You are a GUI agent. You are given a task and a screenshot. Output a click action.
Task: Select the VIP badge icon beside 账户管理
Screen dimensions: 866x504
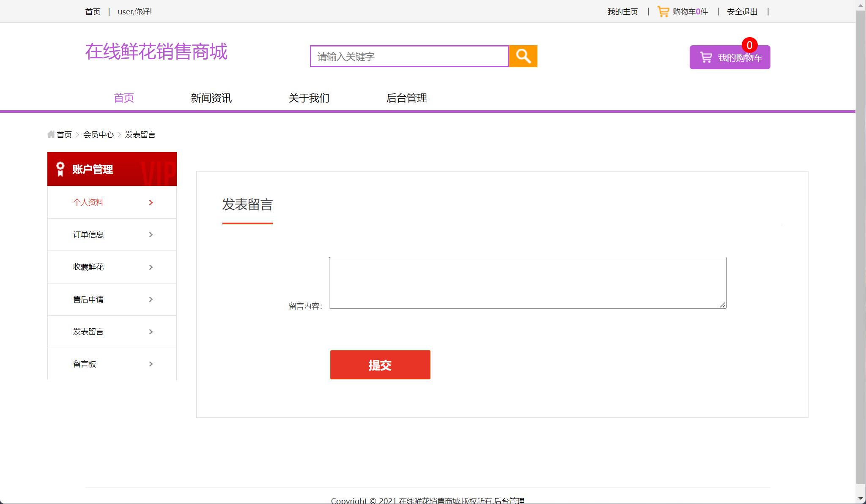tap(60, 169)
